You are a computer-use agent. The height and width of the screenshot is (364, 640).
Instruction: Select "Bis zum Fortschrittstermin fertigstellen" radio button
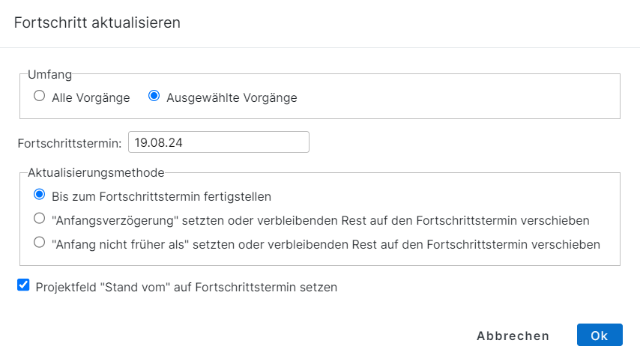point(40,195)
